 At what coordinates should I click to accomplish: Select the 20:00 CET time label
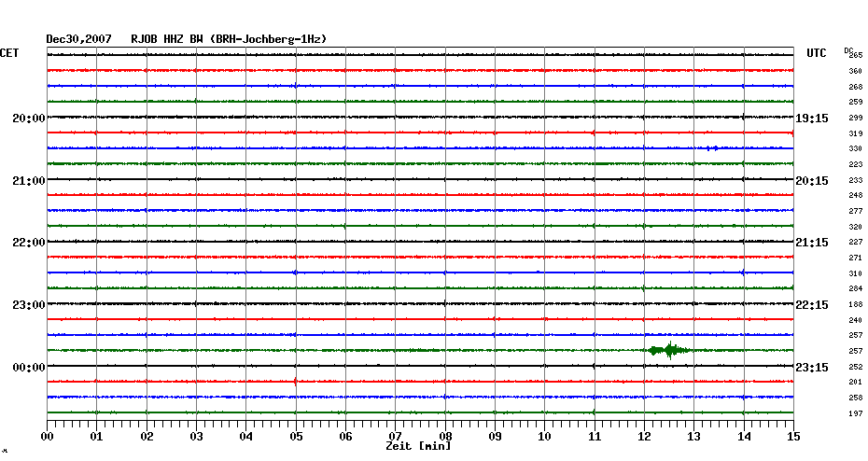29,119
